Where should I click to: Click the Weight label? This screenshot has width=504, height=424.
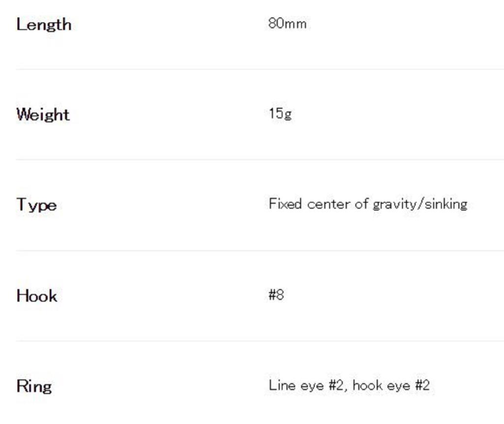(x=43, y=115)
